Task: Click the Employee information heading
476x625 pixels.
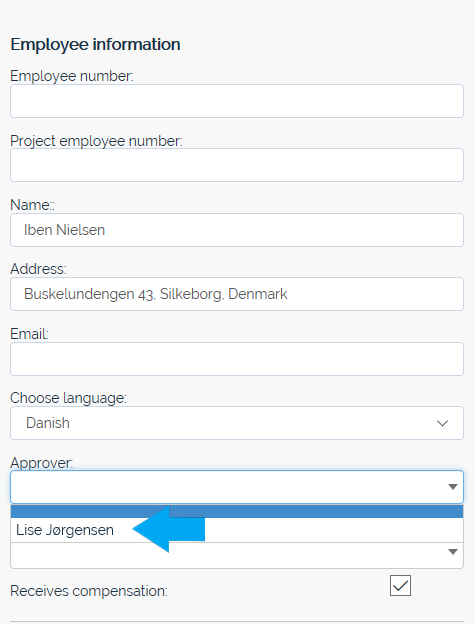Action: coord(95,44)
